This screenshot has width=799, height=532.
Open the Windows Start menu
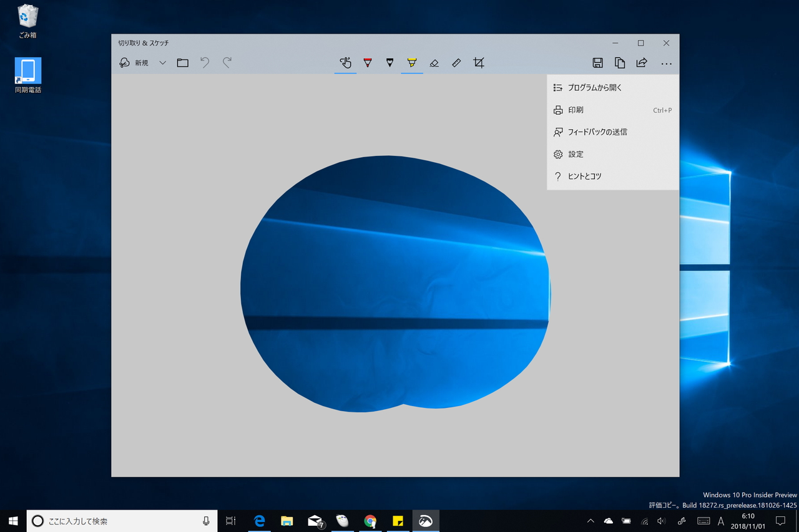13,521
